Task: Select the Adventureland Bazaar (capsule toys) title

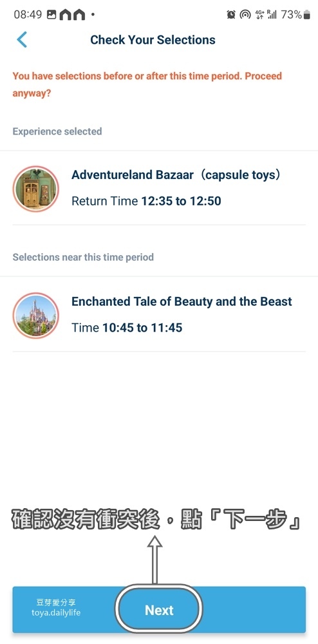Action: (177, 175)
